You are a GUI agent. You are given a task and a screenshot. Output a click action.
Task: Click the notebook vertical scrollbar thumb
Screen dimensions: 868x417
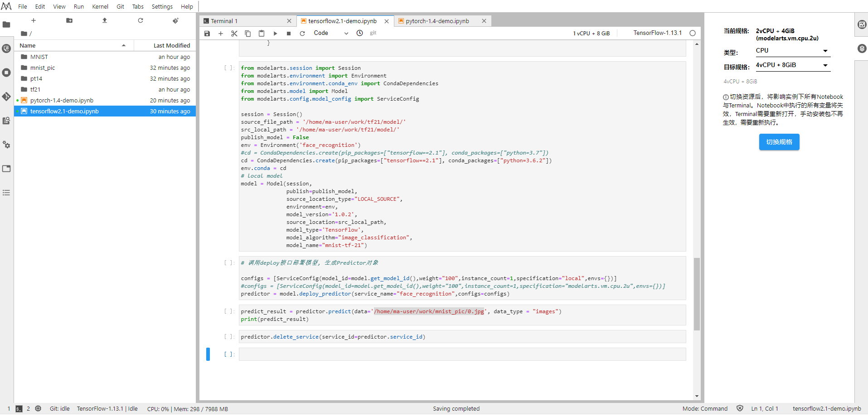pos(697,294)
